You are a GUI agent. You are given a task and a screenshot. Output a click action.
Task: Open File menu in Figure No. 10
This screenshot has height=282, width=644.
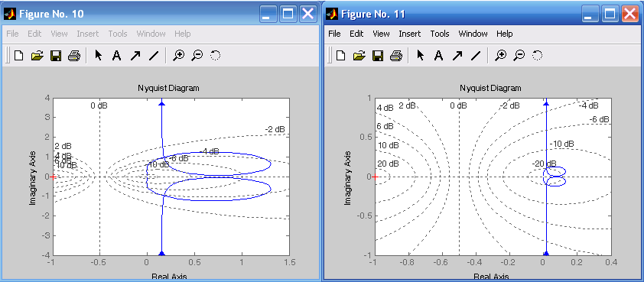12,34
